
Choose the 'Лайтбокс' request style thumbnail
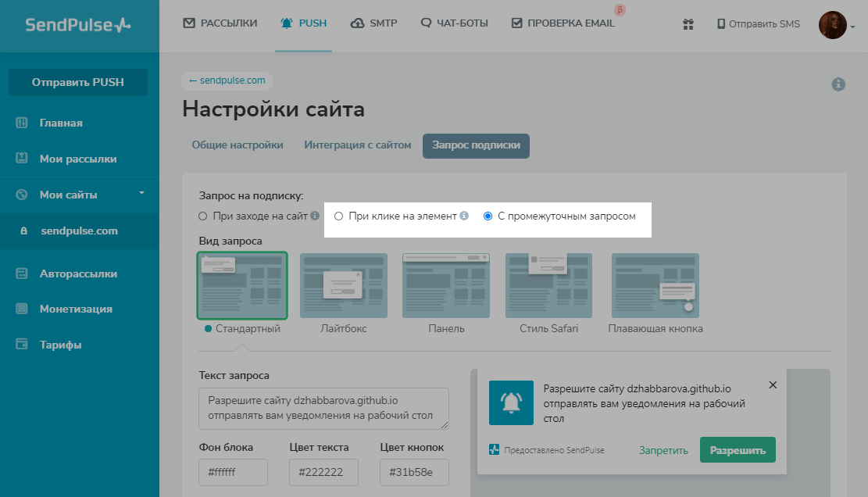[343, 285]
